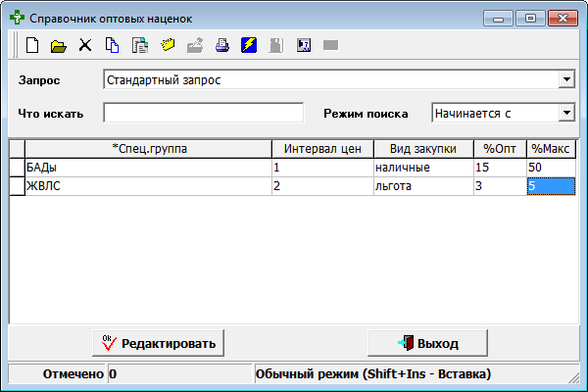
Task: Click the blue lightning bolt icon
Action: [249, 45]
